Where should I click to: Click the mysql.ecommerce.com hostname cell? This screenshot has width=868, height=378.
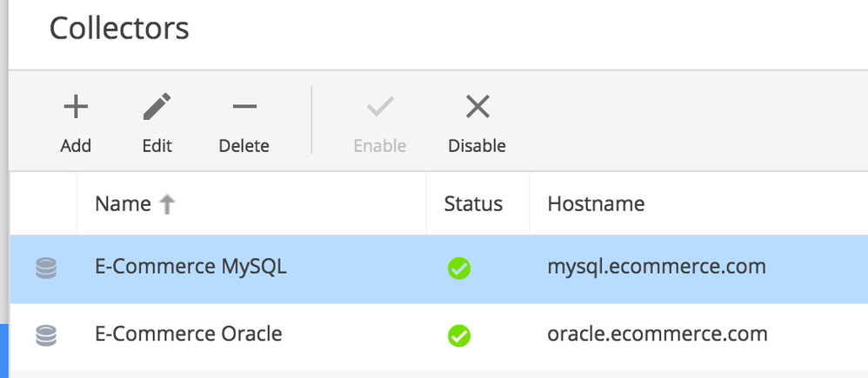[657, 268]
